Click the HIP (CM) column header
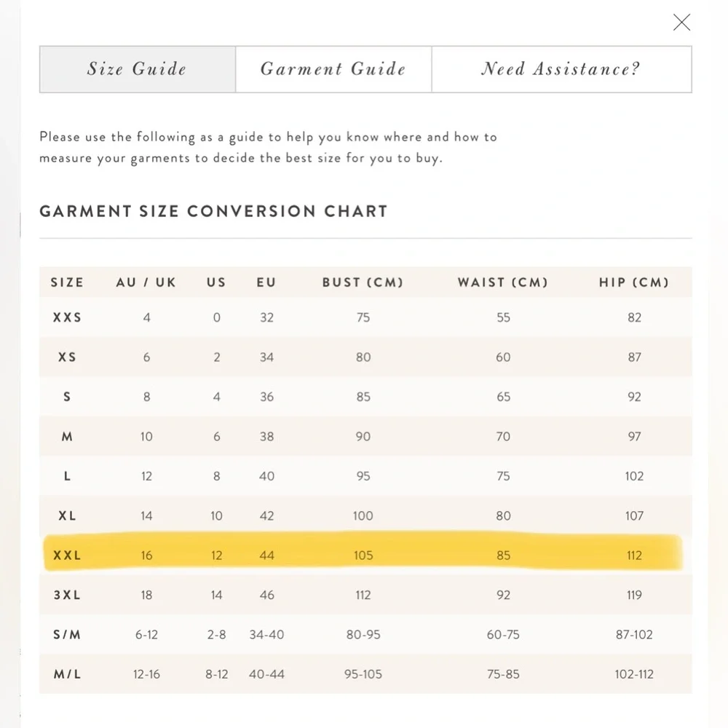The width and height of the screenshot is (728, 728). (634, 282)
